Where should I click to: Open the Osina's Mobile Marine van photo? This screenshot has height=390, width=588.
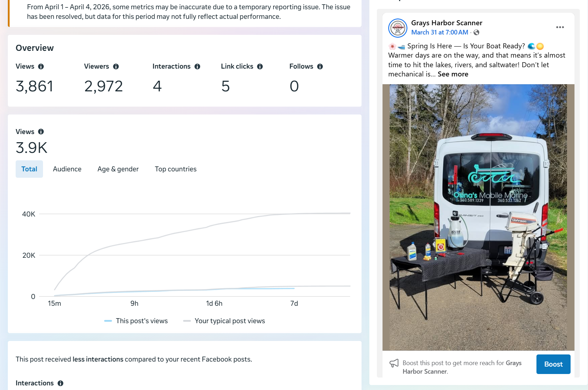[x=478, y=217]
